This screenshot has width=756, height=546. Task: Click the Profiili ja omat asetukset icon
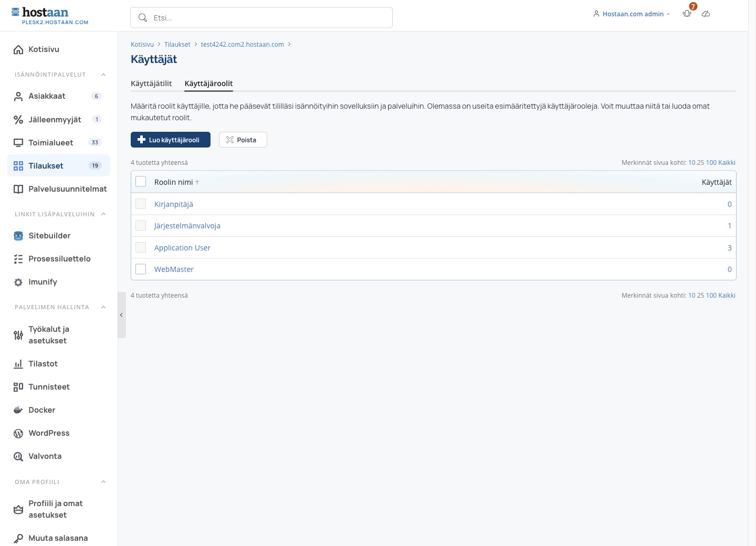(x=18, y=509)
